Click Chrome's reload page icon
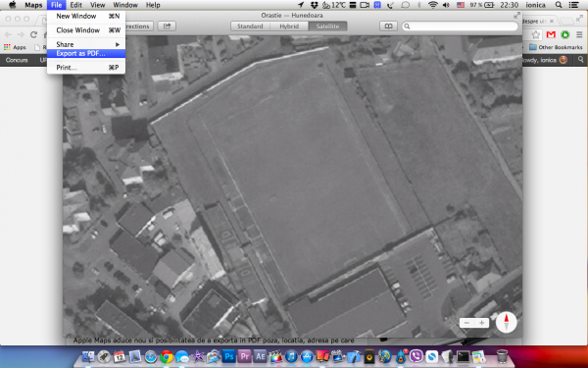The width and height of the screenshot is (588, 368). point(33,35)
